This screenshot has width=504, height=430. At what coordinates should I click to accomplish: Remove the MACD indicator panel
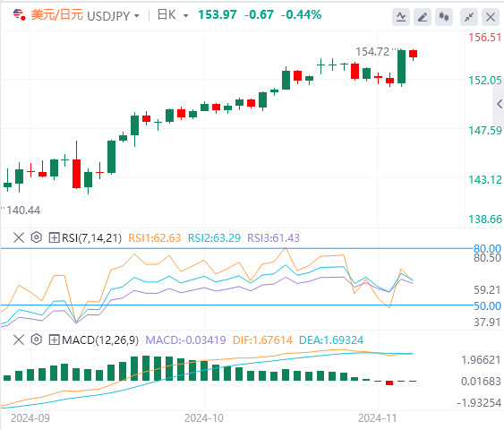click(x=19, y=340)
